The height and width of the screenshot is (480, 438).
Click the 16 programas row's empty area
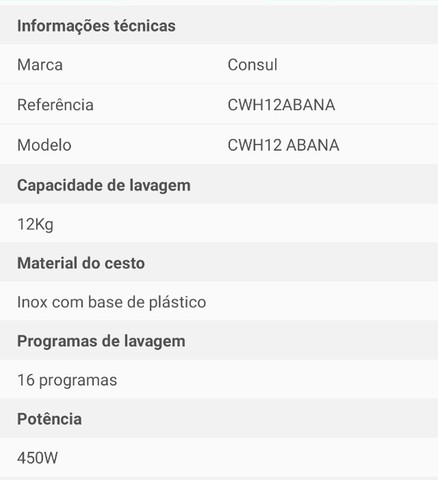277,380
